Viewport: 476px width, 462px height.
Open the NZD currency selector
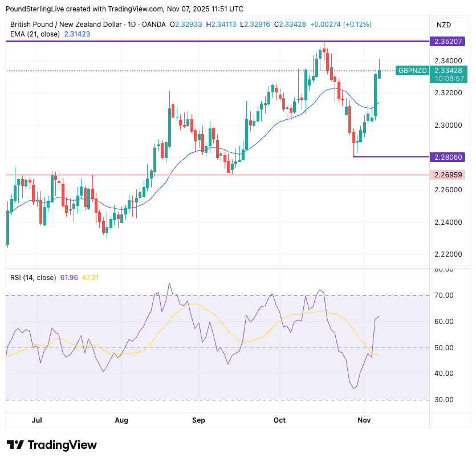(444, 25)
